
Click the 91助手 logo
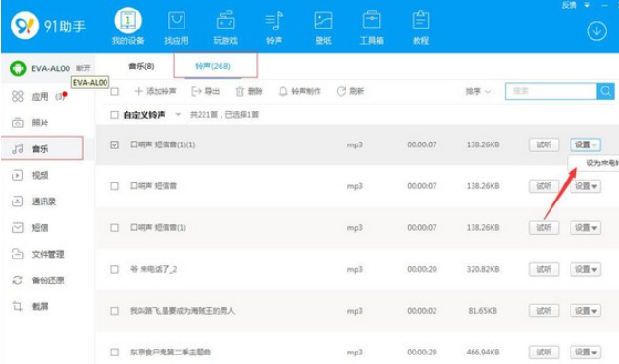pyautogui.click(x=48, y=26)
